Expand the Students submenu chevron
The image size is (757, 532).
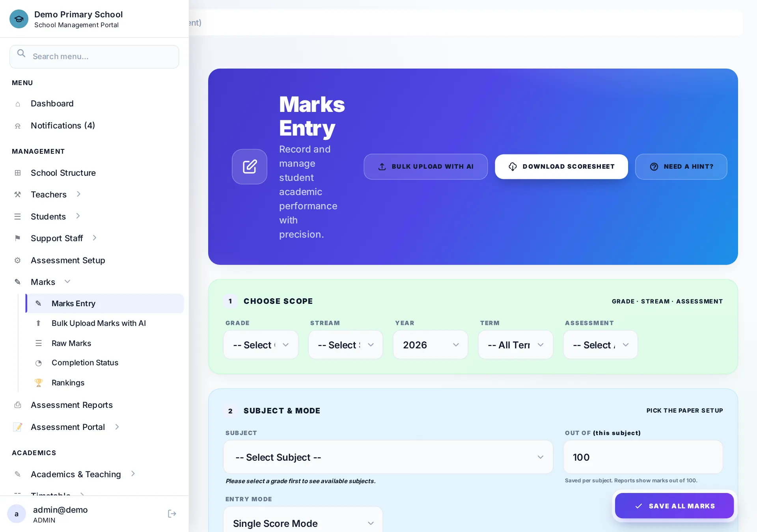[78, 216]
